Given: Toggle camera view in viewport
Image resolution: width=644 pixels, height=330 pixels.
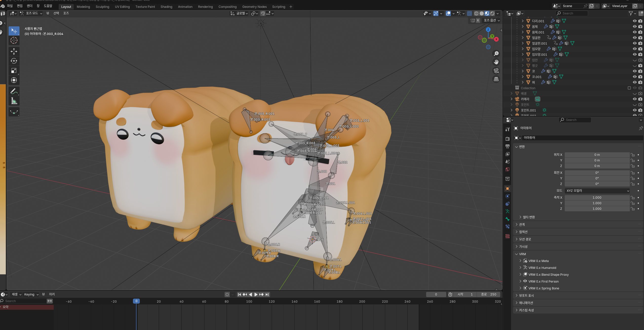Looking at the screenshot, I should 496,71.
